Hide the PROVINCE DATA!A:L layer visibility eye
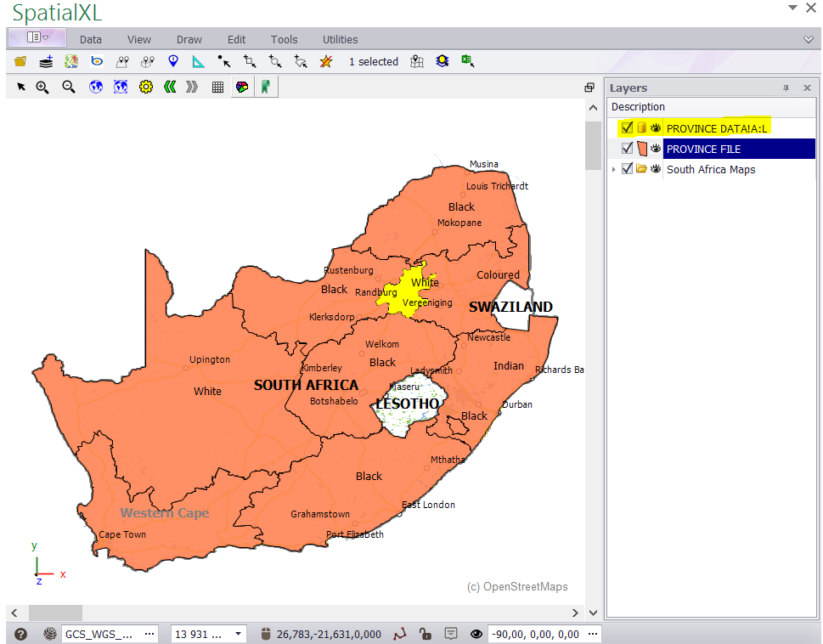 click(x=655, y=127)
